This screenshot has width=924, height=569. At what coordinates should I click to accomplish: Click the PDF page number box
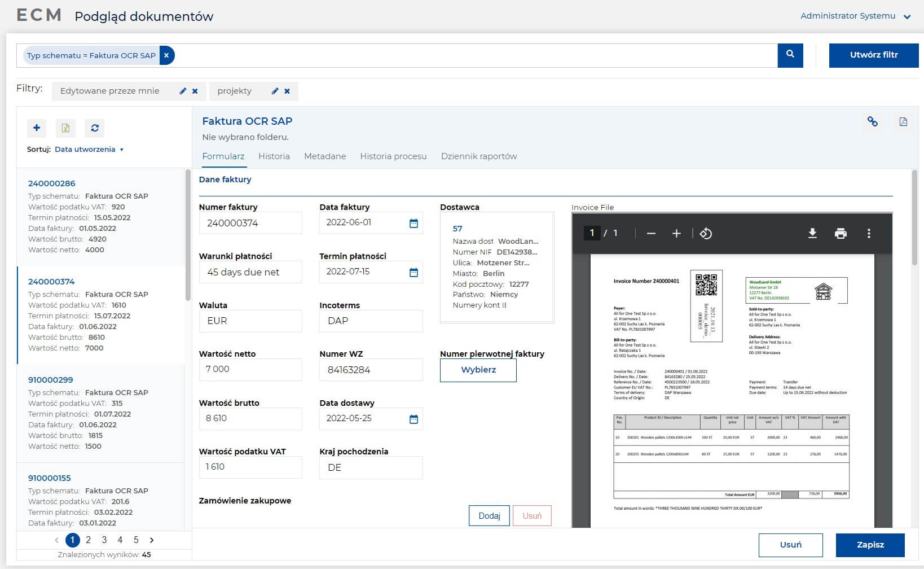pos(592,233)
